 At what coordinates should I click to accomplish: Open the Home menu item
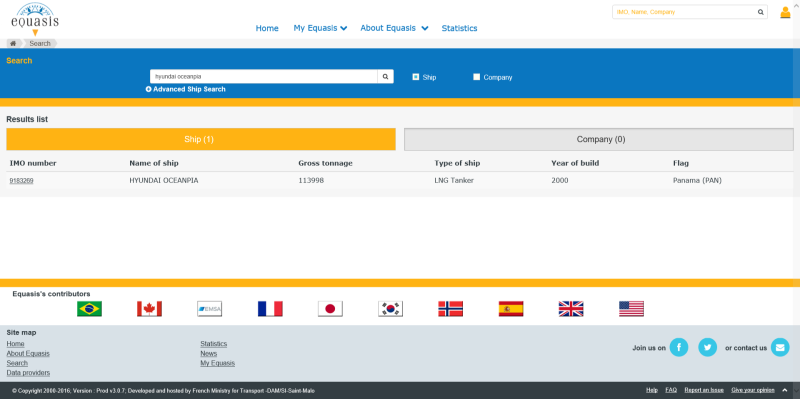tap(267, 28)
